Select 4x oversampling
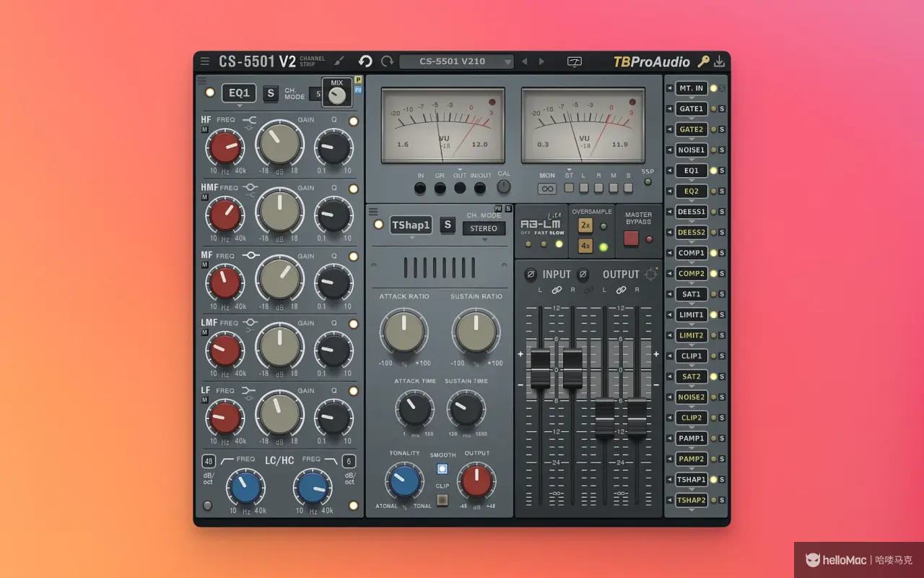Screen dimensions: 924x578 click(x=585, y=246)
